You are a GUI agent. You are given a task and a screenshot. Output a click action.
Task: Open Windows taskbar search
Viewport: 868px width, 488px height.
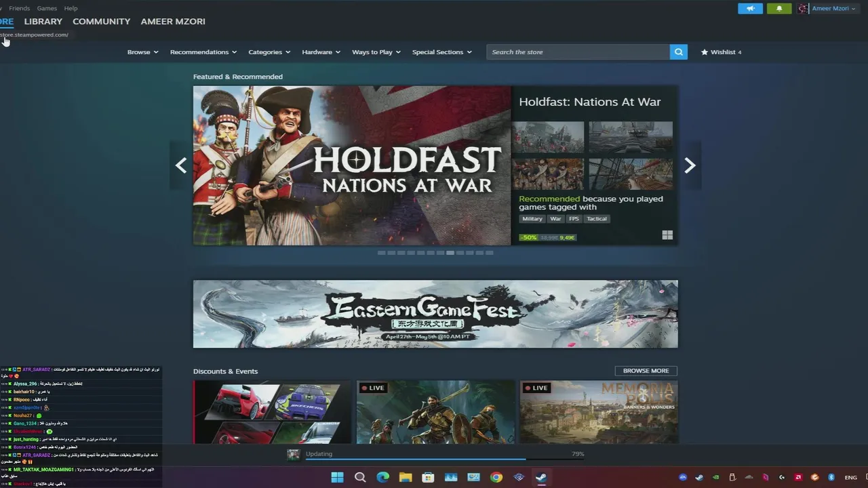click(360, 477)
